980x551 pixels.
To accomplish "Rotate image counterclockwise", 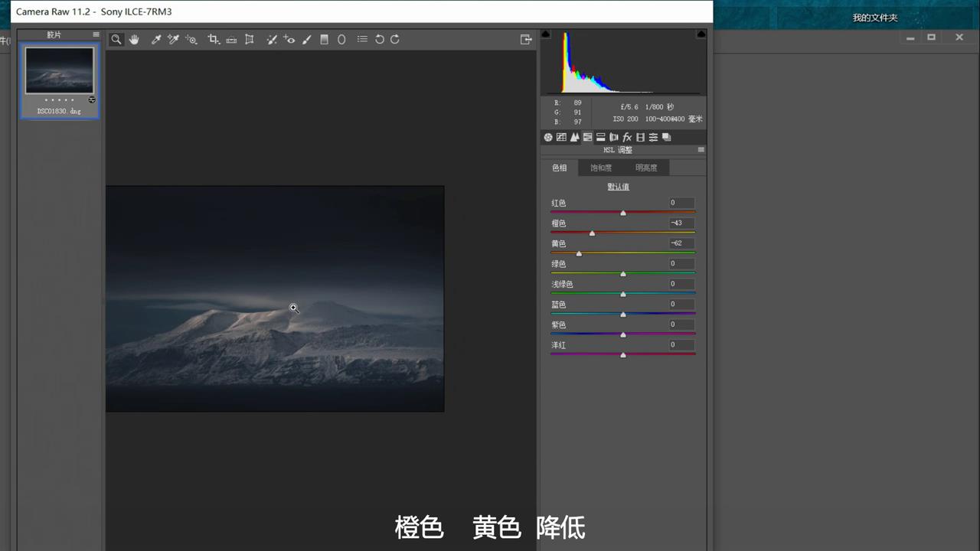I will coord(379,39).
